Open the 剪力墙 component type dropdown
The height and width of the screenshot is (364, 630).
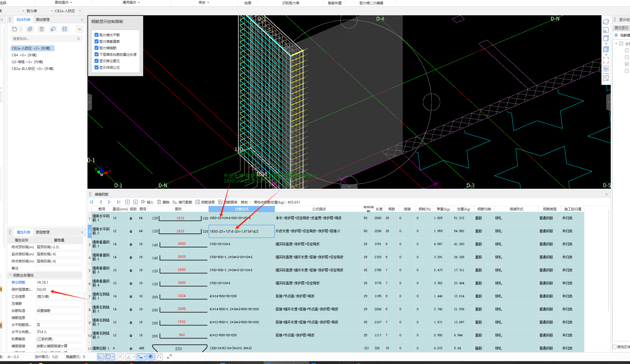[52, 11]
